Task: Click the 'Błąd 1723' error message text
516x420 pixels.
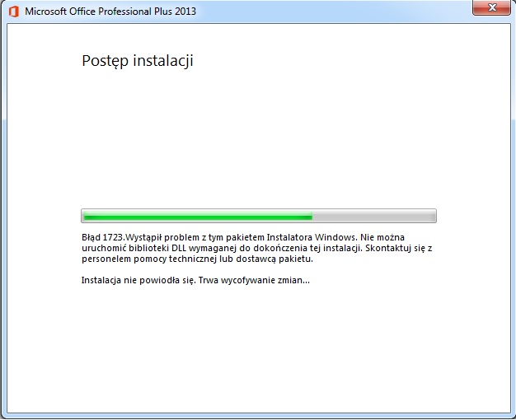Action: tap(256, 248)
